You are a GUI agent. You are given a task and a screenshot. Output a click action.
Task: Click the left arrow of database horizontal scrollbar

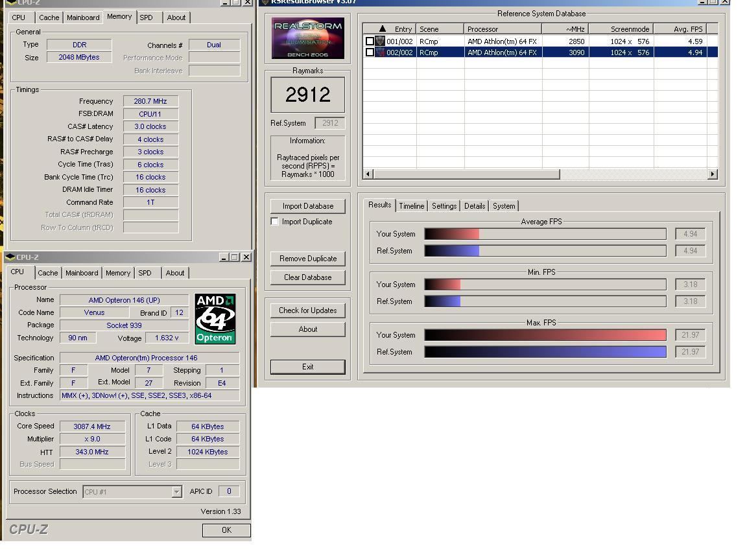[368, 174]
